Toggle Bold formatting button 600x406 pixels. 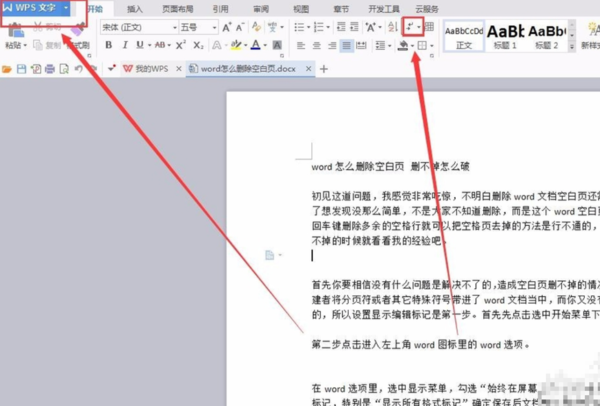pos(109,45)
